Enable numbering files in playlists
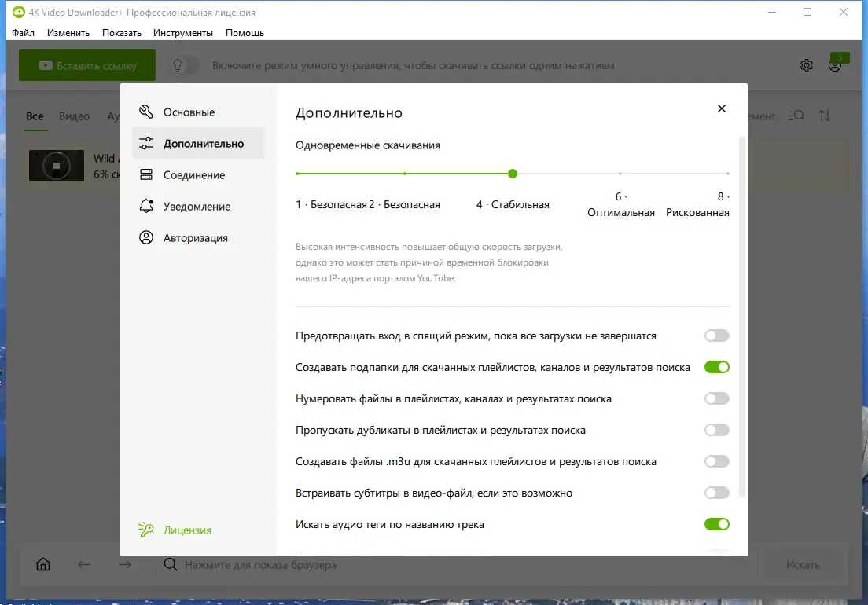Screen dimensions: 868x605 tap(716, 398)
